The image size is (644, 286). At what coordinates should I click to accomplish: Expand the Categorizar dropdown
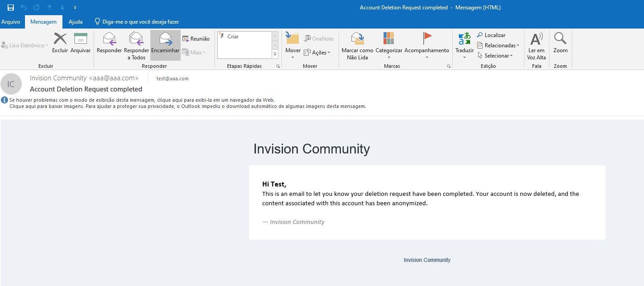(389, 57)
